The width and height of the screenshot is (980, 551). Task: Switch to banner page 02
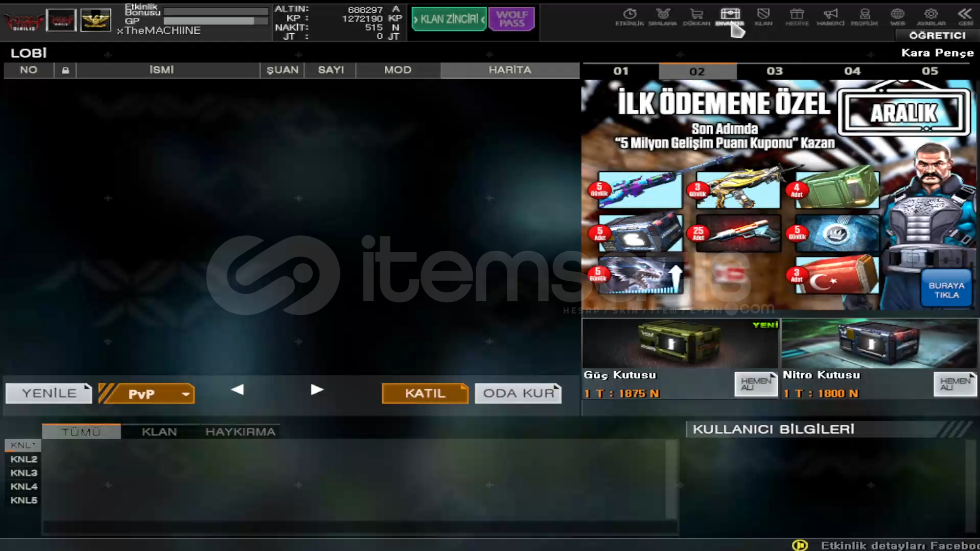coord(697,71)
